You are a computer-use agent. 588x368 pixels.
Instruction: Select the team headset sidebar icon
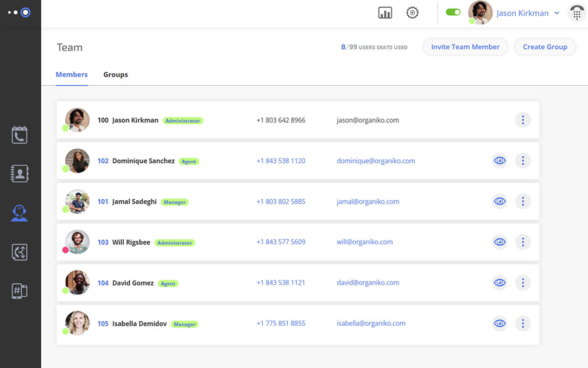pyautogui.click(x=20, y=213)
